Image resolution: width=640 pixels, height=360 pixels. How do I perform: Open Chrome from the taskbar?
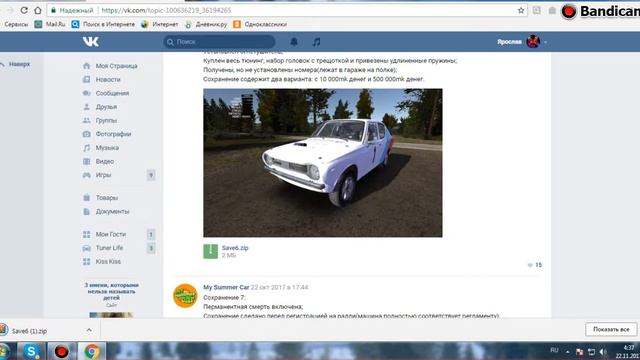click(x=92, y=351)
